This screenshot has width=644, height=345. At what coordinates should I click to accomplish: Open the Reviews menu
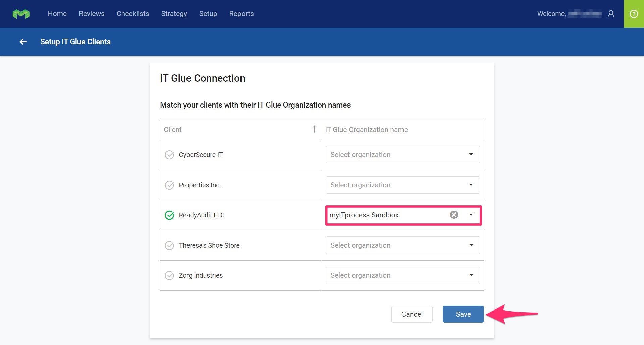coord(92,14)
